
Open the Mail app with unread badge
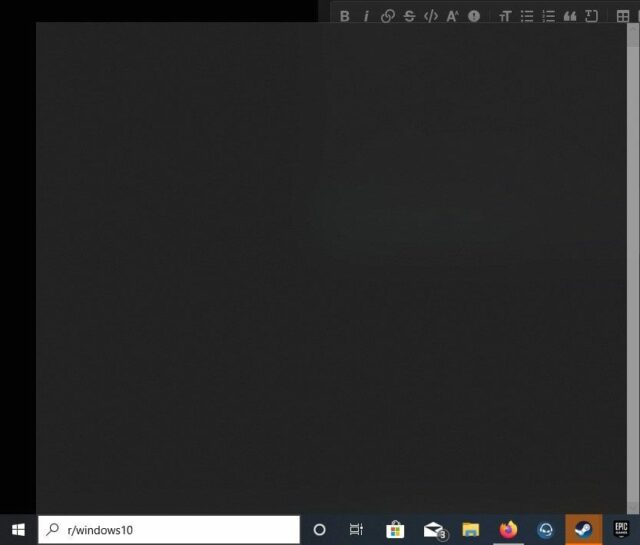pos(433,530)
